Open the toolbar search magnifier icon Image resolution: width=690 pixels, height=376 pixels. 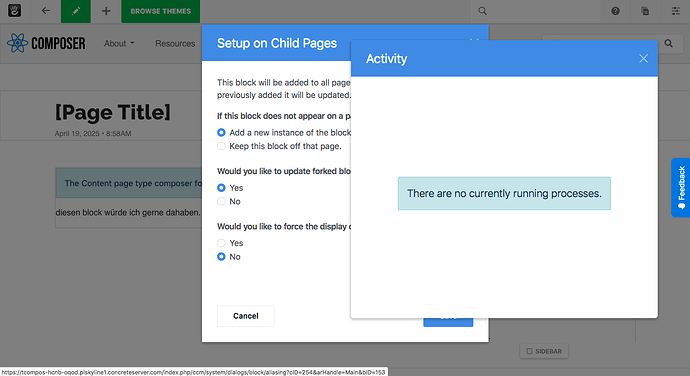[483, 11]
